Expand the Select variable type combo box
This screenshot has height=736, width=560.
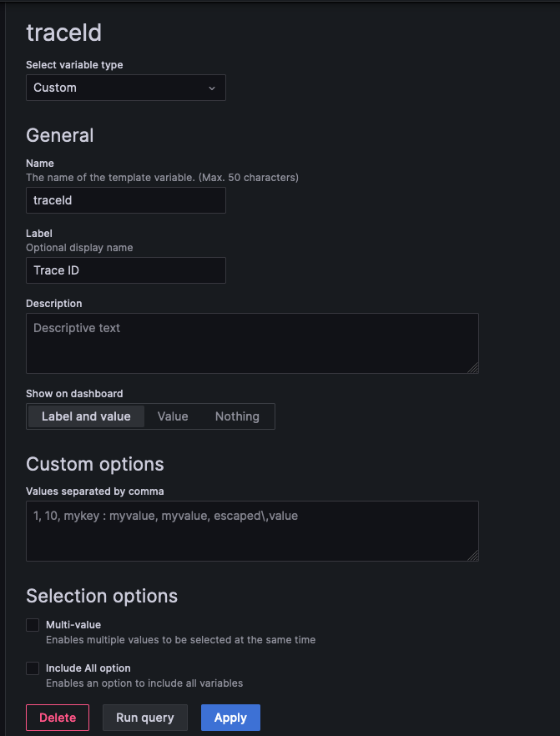pyautogui.click(x=125, y=88)
